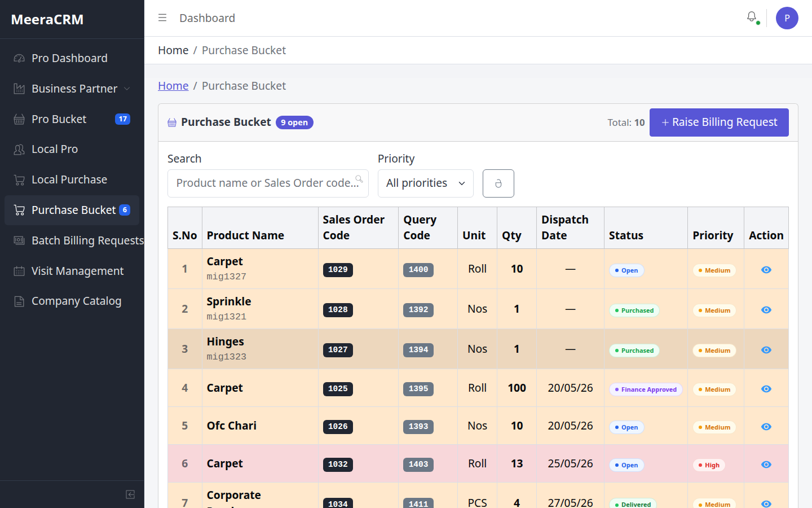812x508 pixels.
Task: Click the search magnifier icon in search box
Action: (x=359, y=179)
